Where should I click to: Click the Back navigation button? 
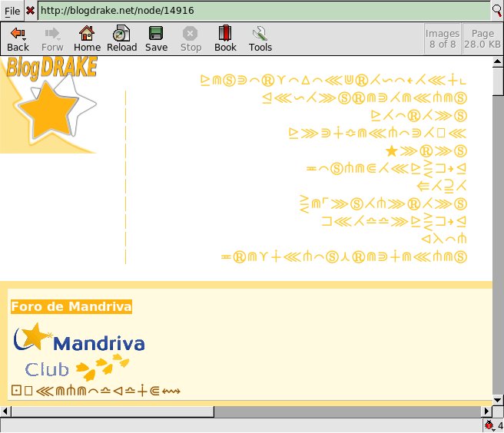click(18, 38)
